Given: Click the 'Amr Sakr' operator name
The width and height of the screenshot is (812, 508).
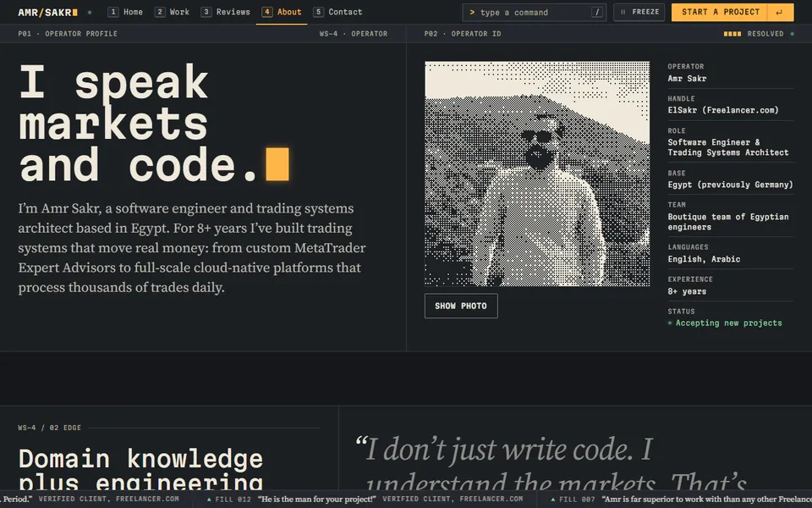Looking at the screenshot, I should tap(687, 78).
